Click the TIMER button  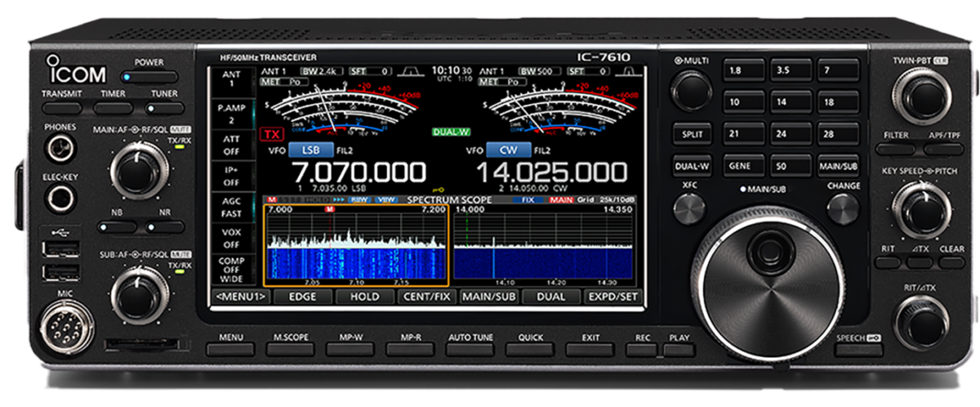[114, 107]
